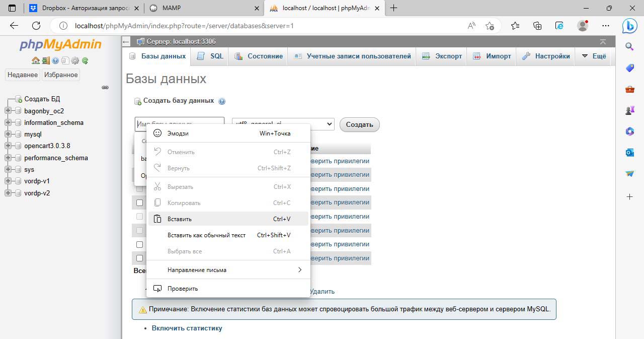The width and height of the screenshot is (644, 339).
Task: Click the phpMyAdmin home icon
Action: point(35,60)
